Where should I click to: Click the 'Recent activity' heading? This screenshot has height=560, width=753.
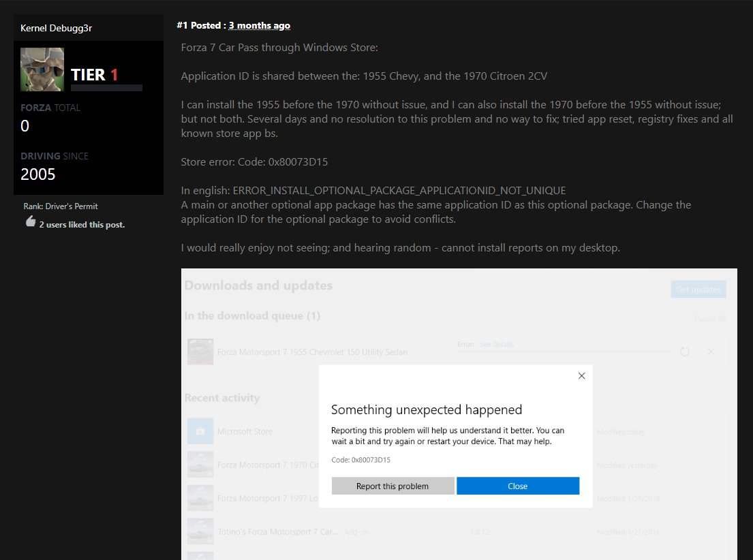[222, 398]
